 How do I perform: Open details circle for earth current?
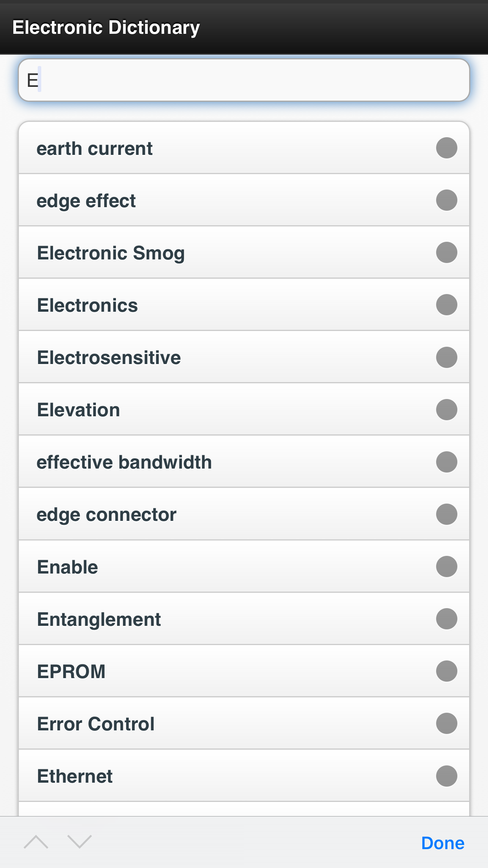446,147
